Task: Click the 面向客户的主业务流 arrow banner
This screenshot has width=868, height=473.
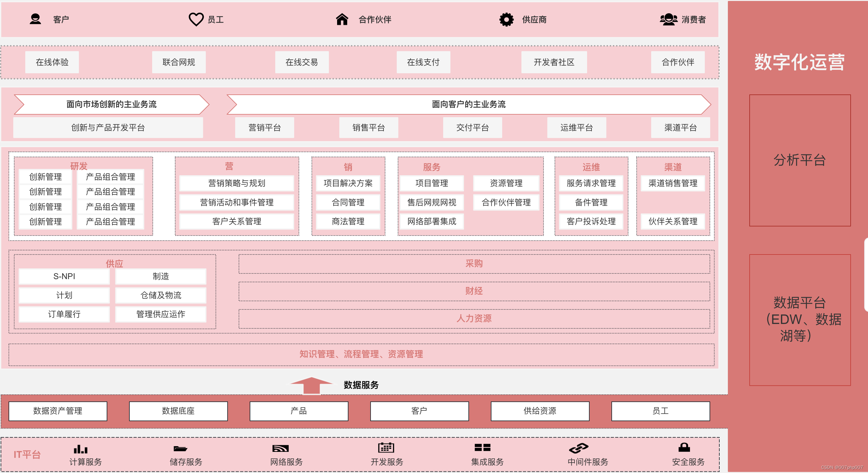Action: coord(469,105)
